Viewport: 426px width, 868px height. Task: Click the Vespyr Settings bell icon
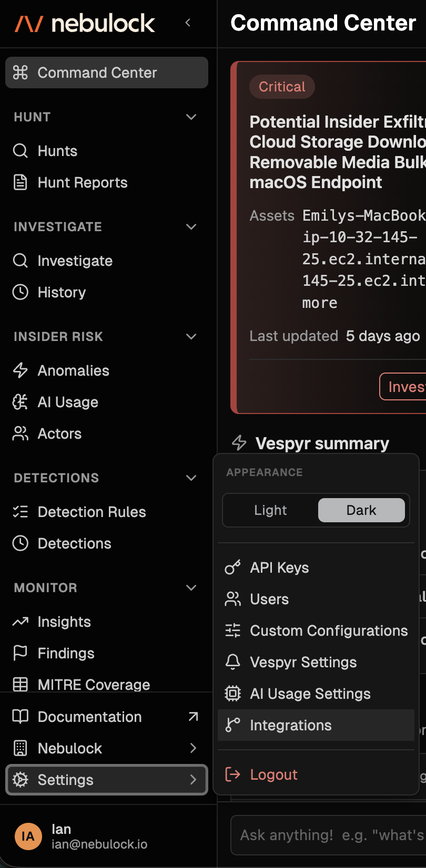232,662
